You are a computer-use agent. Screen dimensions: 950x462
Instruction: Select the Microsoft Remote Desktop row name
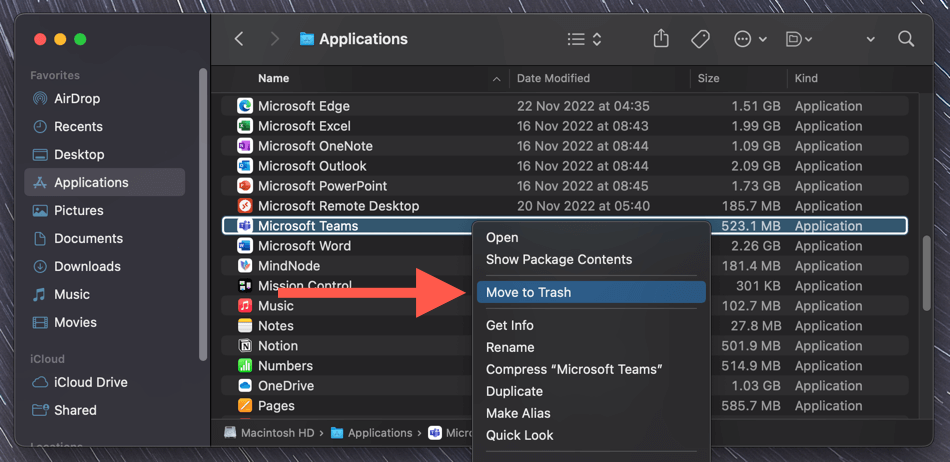pos(338,206)
